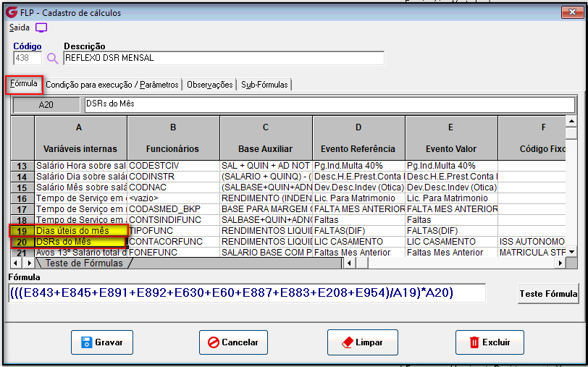Click the magnifier search icon beside Código

(x=52, y=59)
